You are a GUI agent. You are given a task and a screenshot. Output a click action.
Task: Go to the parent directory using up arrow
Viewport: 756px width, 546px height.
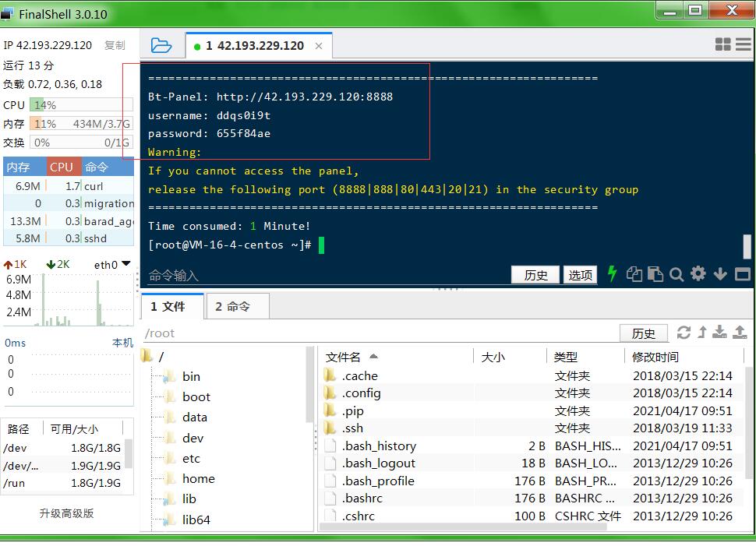coord(702,333)
